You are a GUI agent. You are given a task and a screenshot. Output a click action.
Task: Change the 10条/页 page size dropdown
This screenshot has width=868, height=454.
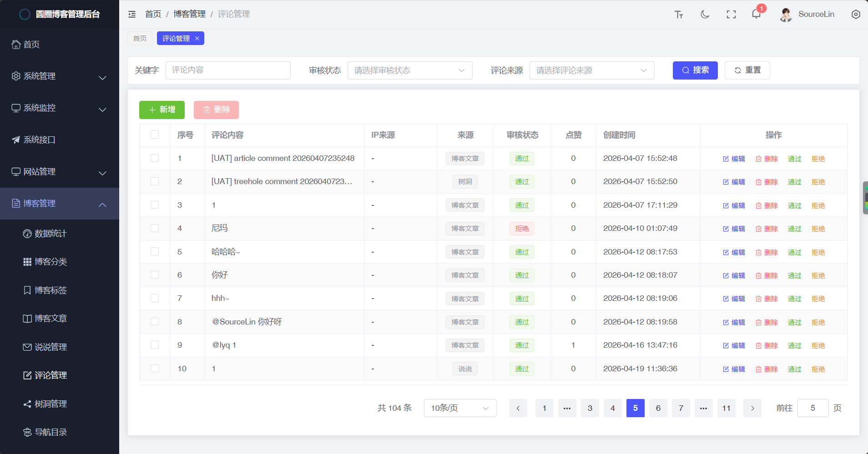coord(460,408)
